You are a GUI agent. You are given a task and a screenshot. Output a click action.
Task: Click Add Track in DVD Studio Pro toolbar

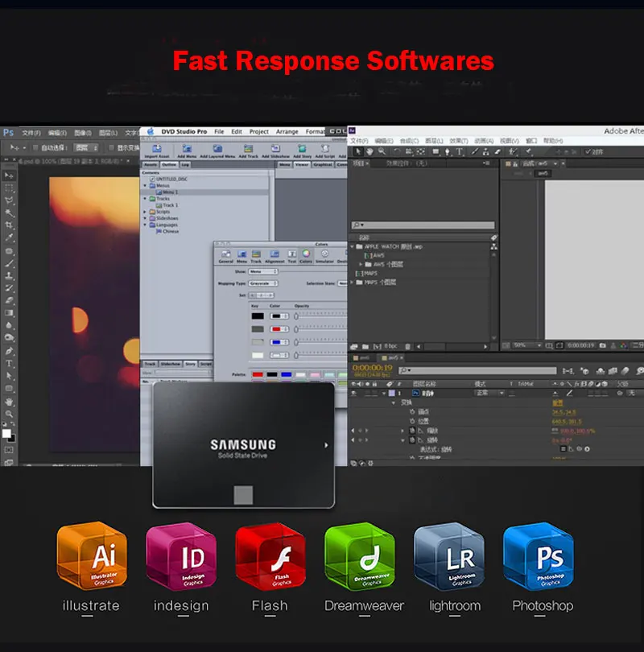tap(248, 151)
